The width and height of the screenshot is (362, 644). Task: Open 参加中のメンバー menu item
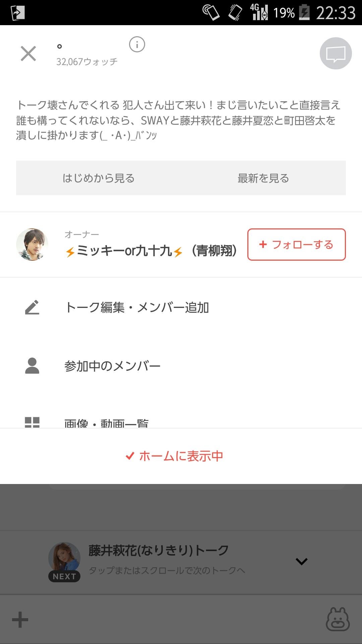pyautogui.click(x=112, y=366)
